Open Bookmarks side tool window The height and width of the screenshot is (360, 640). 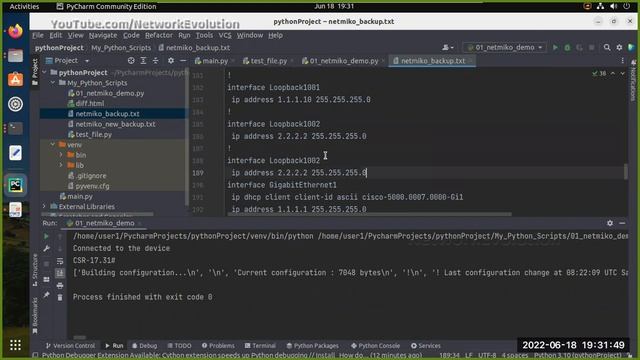point(35,315)
